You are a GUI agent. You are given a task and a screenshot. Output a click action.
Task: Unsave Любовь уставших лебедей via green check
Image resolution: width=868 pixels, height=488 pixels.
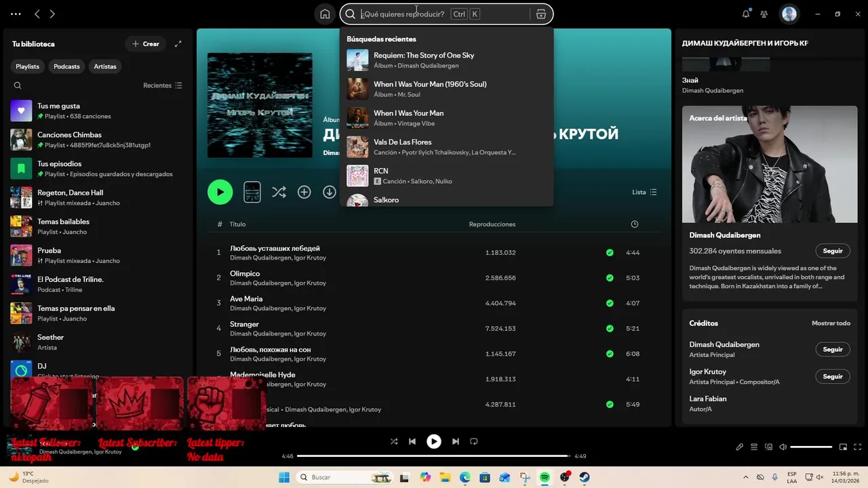point(610,252)
